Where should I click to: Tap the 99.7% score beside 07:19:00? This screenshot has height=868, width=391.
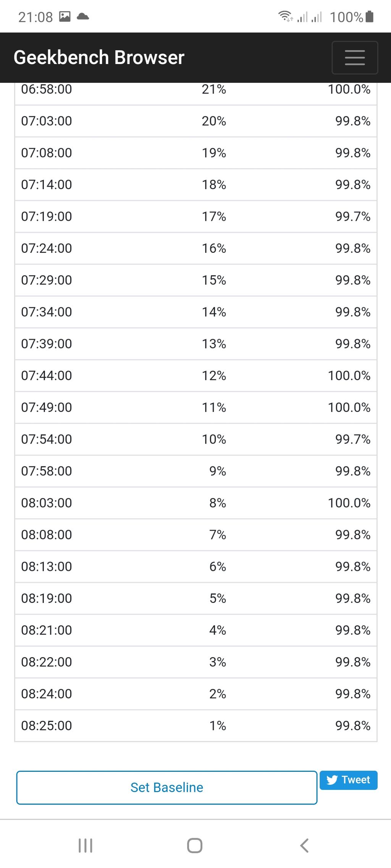coord(353,217)
